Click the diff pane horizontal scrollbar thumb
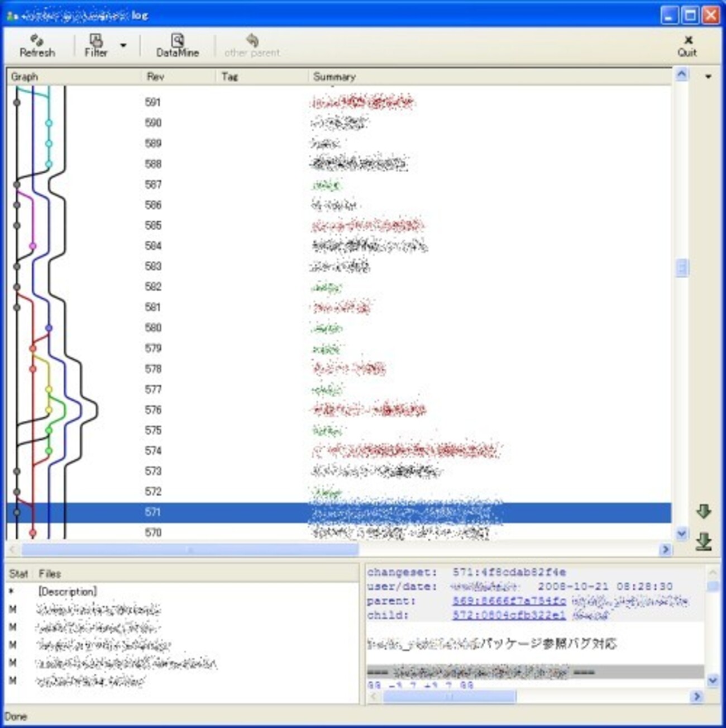Image resolution: width=726 pixels, height=728 pixels. (x=449, y=697)
